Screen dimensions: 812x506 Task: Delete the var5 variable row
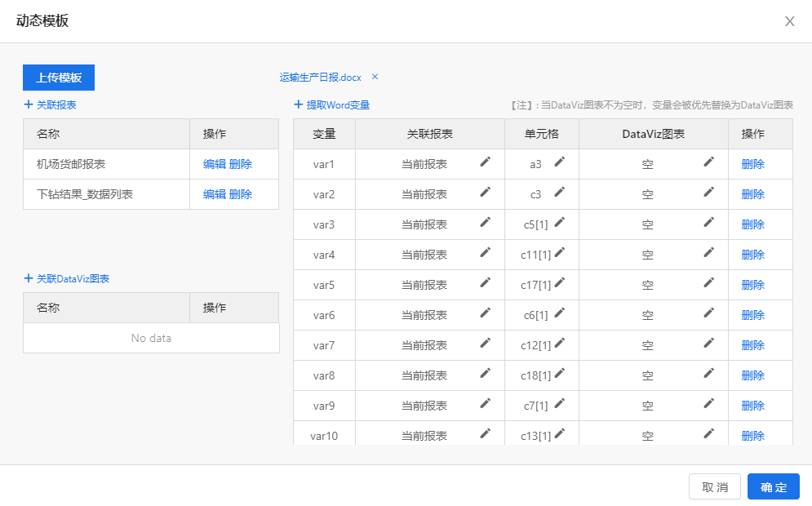(753, 285)
